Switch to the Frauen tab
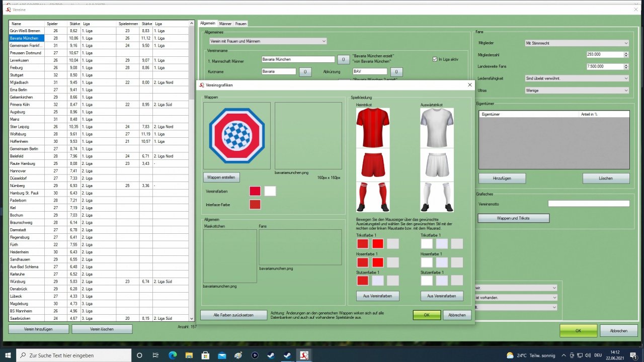The height and width of the screenshot is (362, 644). coord(241,24)
